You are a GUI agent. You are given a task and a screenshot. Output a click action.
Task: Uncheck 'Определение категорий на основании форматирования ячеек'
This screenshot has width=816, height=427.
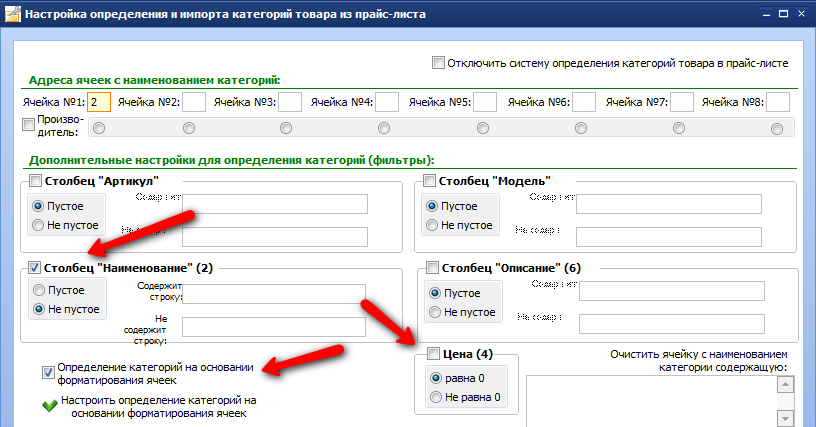tap(48, 372)
